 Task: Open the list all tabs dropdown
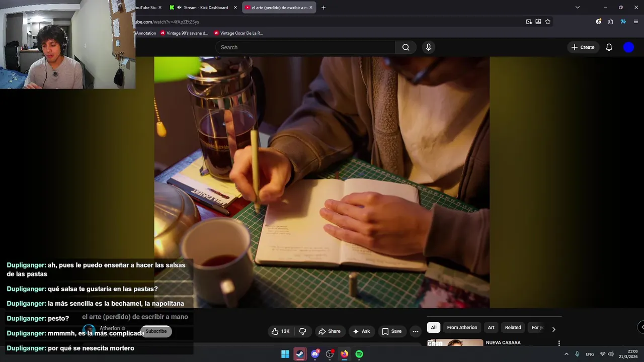pos(577,8)
